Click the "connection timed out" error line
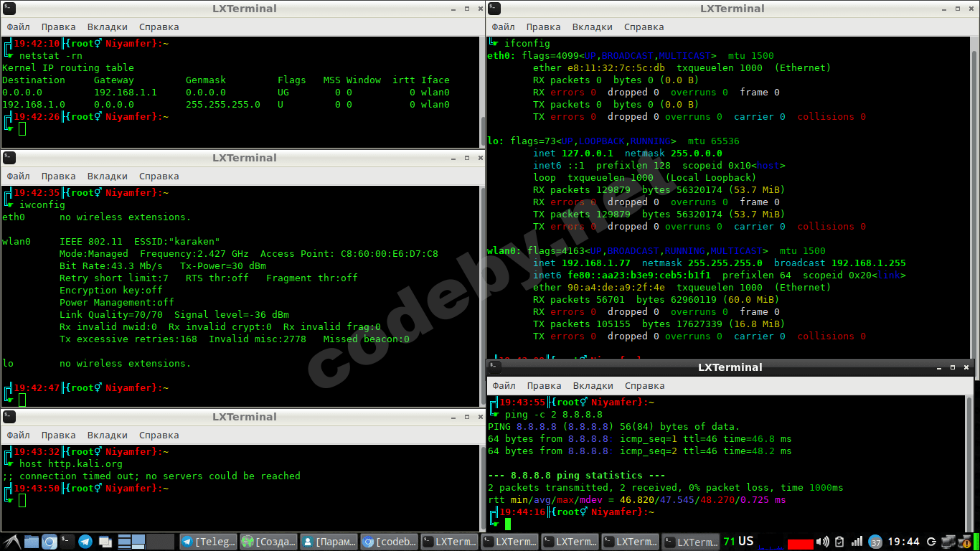This screenshot has height=551, width=980. (x=151, y=476)
